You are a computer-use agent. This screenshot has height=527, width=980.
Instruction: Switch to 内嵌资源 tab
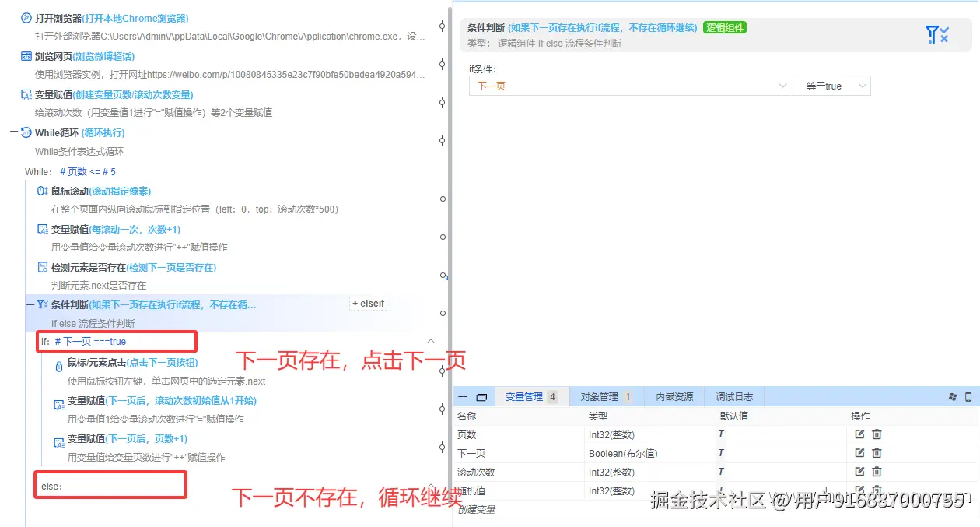674,397
